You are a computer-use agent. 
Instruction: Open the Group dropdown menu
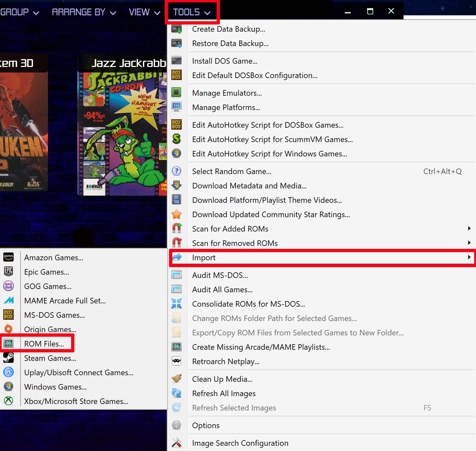(20, 12)
